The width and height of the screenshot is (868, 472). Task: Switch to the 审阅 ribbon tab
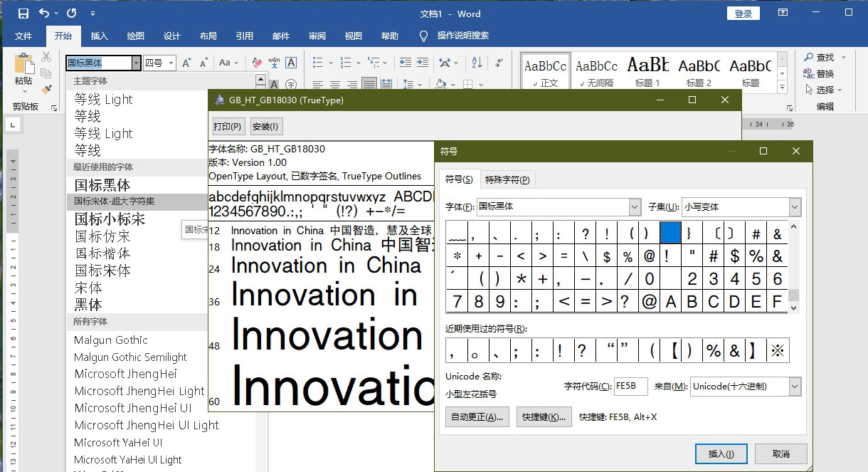(317, 36)
